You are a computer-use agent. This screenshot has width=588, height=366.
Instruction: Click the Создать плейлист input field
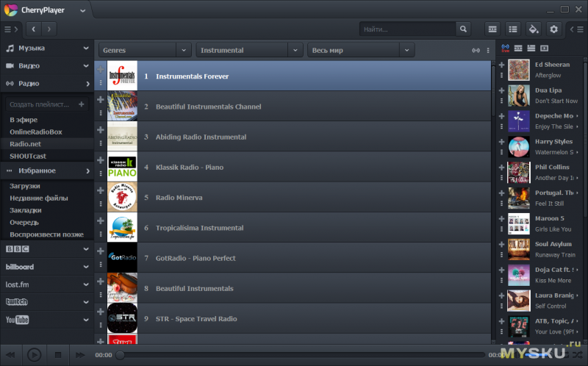point(41,104)
